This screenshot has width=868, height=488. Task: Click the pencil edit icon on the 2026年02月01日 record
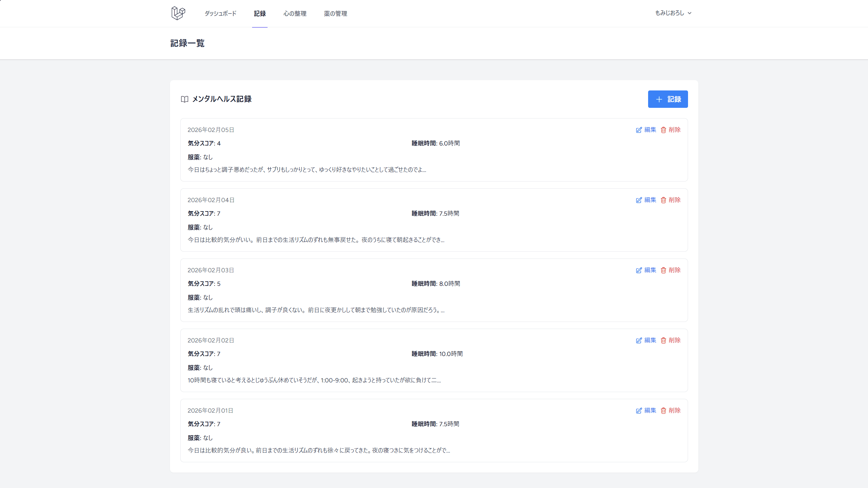coord(638,410)
